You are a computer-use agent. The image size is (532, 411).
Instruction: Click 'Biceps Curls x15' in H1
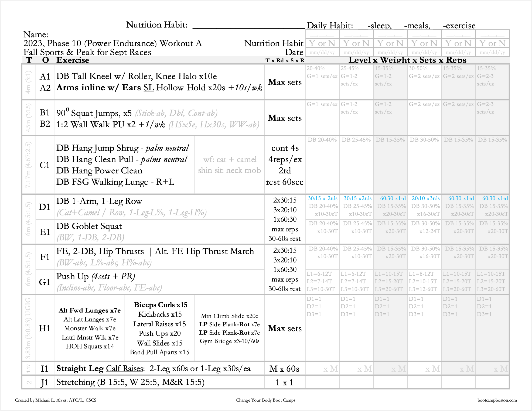pos(161,305)
